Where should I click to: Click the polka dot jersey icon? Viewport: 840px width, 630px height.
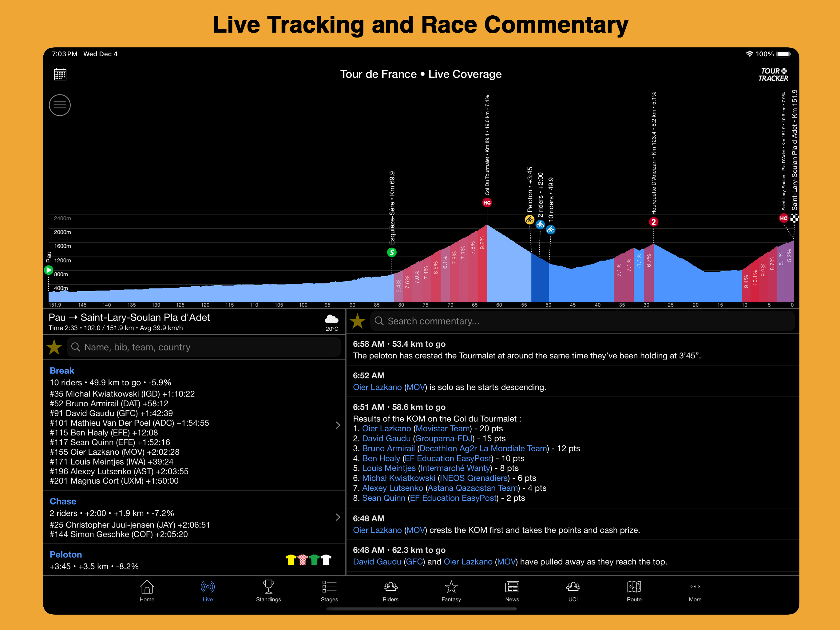point(303,560)
